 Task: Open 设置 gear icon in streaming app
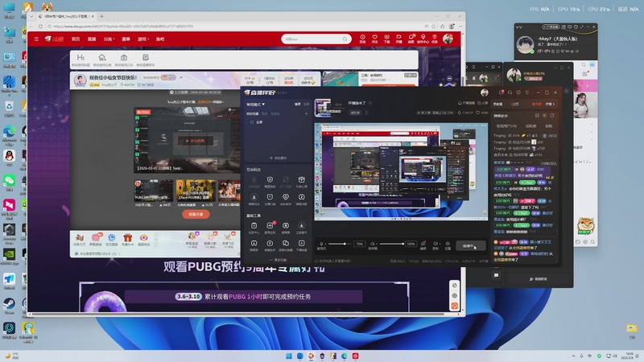click(x=448, y=244)
